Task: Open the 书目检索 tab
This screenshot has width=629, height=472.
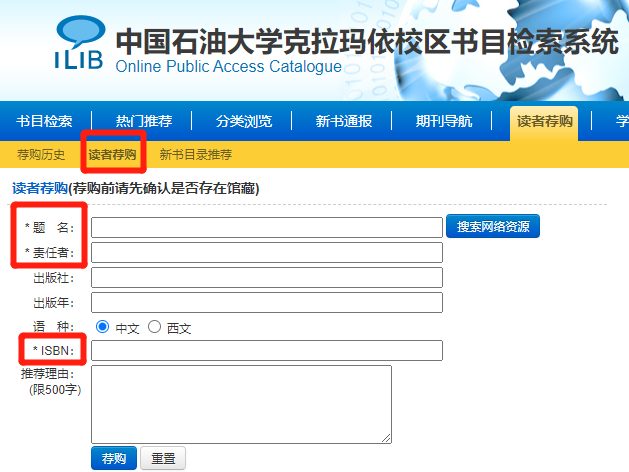Action: [44, 121]
